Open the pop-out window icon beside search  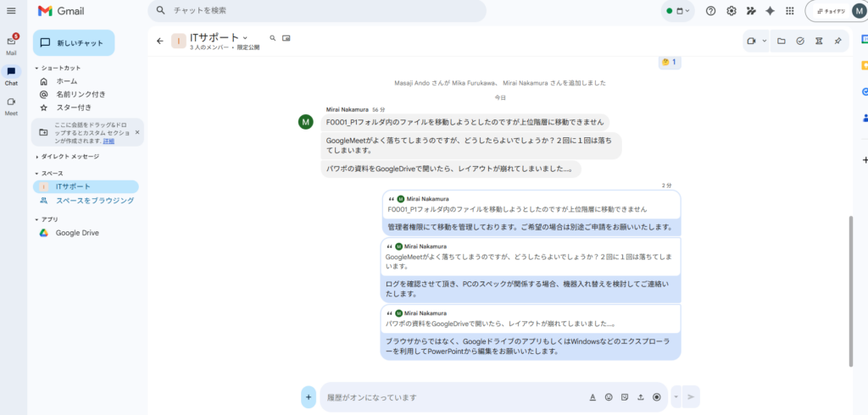click(287, 38)
